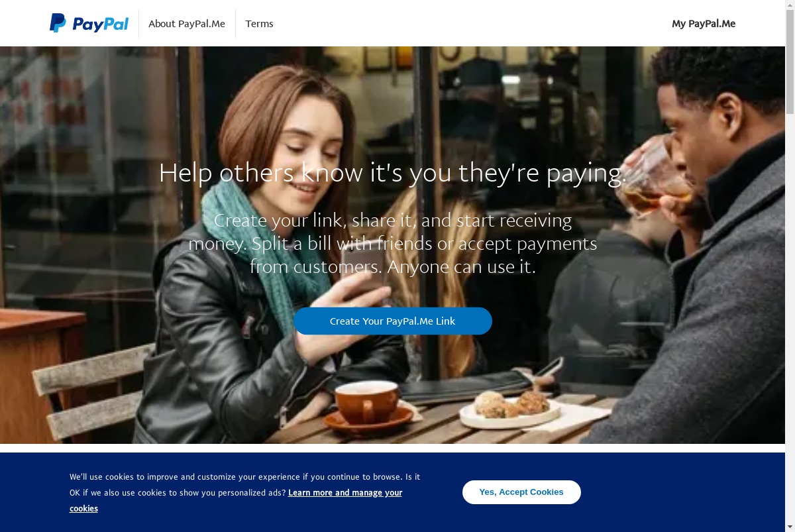Click the headline about knowing who they're paying
Image resolution: width=795 pixels, height=532 pixels.
pos(393,173)
